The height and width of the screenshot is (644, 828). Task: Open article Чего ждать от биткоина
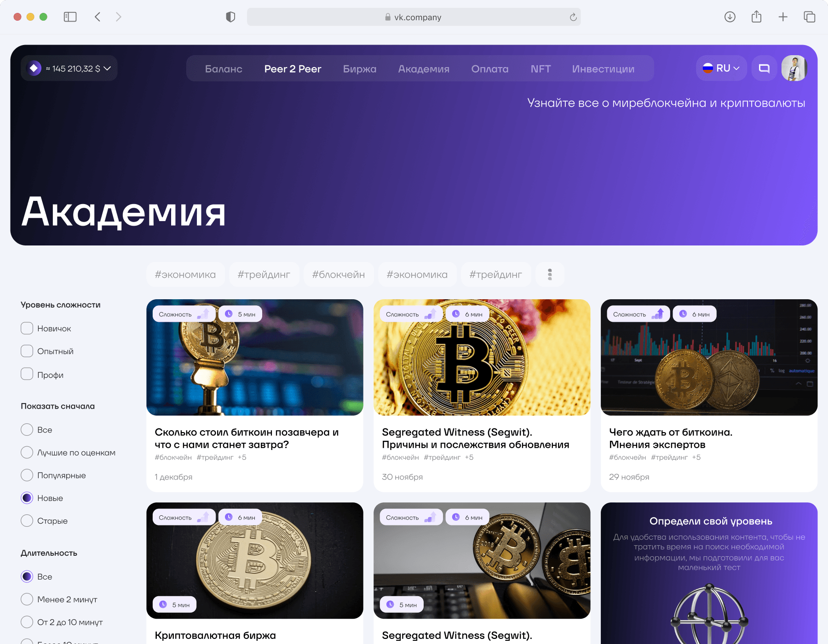671,438
